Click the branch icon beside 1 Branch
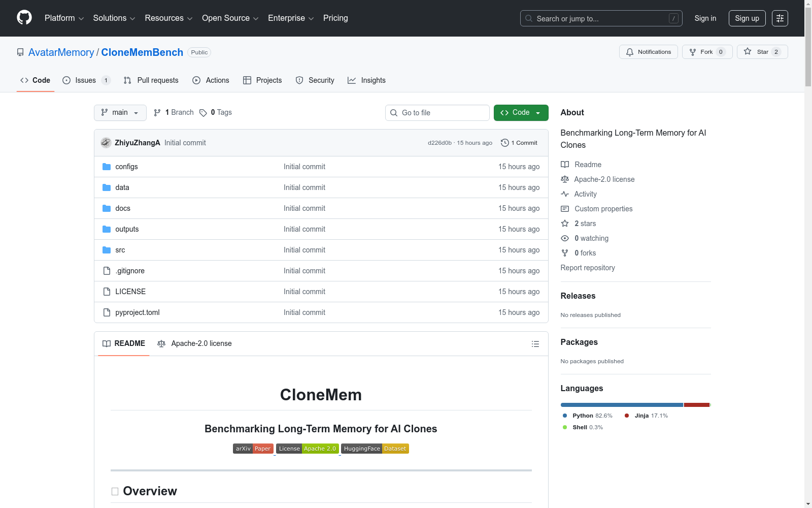This screenshot has width=812, height=508. point(157,113)
